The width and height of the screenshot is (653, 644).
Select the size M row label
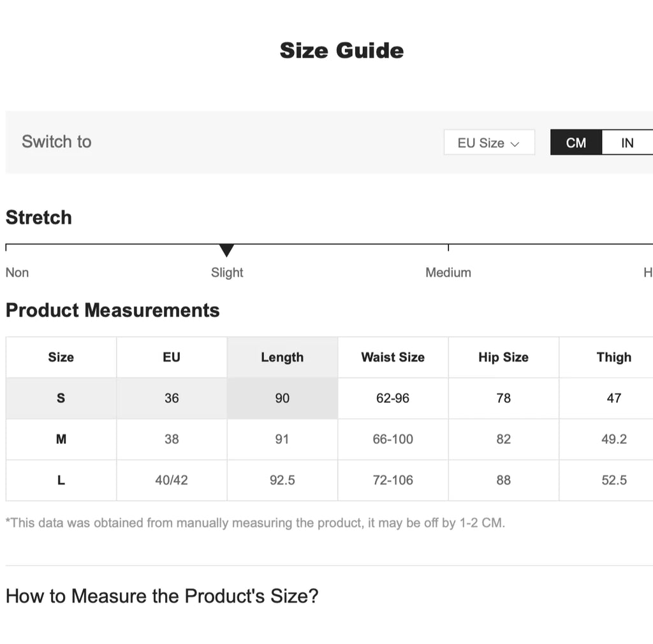coord(61,439)
